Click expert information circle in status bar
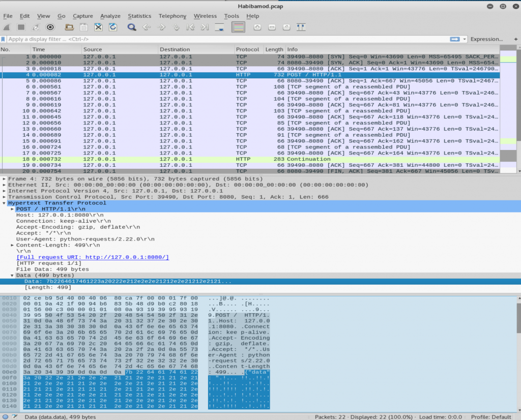 point(5,416)
